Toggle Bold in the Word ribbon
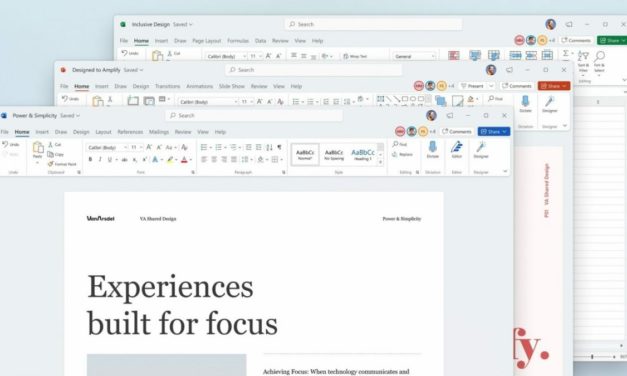This screenshot has height=376, width=627. pos(90,160)
